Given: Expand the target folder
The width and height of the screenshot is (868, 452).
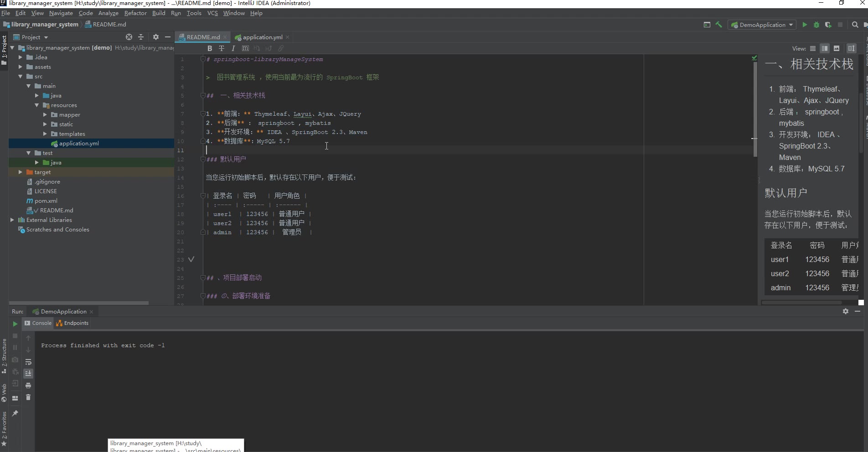Looking at the screenshot, I should coord(21,172).
